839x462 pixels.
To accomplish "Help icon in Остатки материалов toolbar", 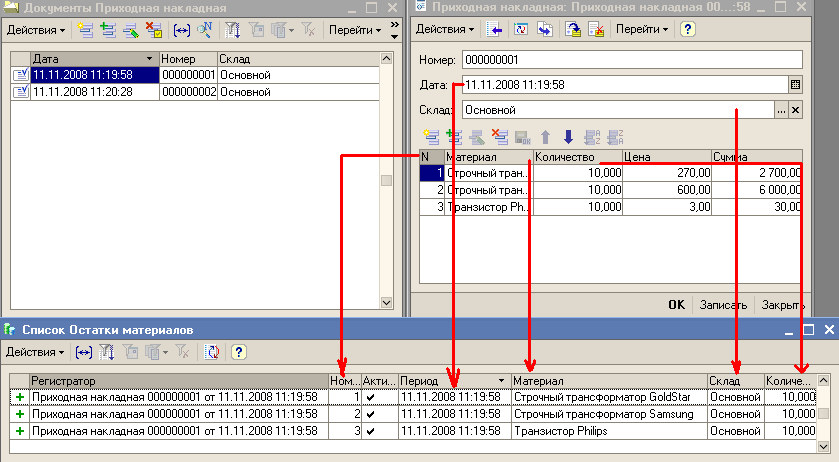I will 239,352.
